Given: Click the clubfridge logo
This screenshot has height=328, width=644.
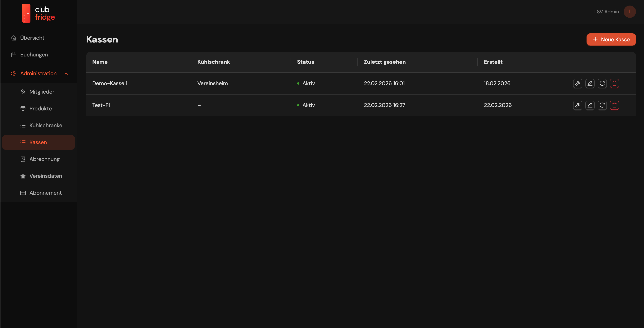Looking at the screenshot, I should 38,13.
